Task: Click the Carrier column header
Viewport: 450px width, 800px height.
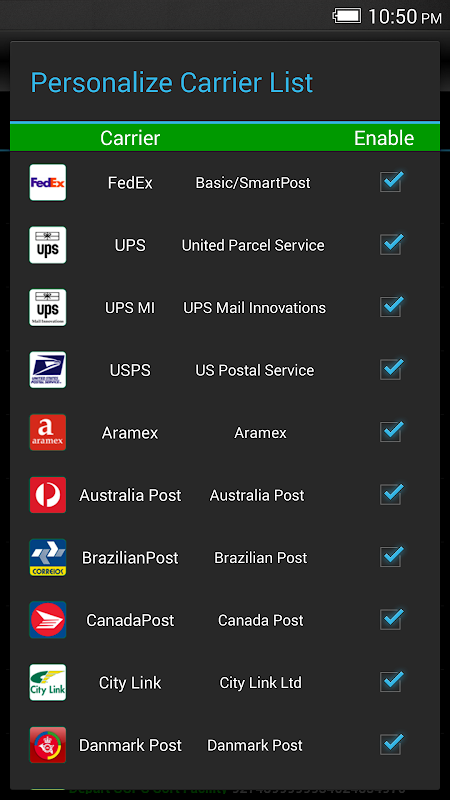Action: pos(130,138)
